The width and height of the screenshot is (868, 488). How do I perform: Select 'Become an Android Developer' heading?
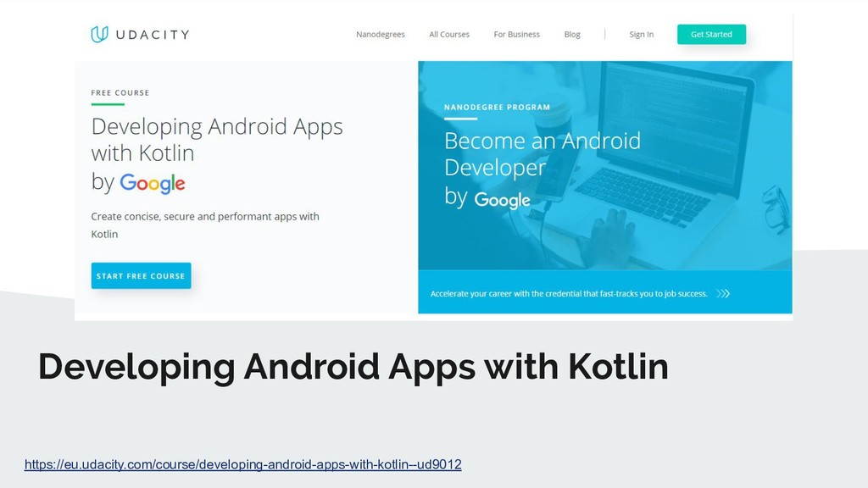[x=542, y=154]
